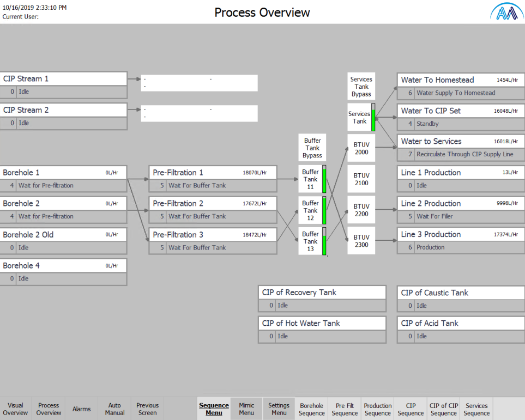Select Buffer Tank 13

[x=310, y=241]
